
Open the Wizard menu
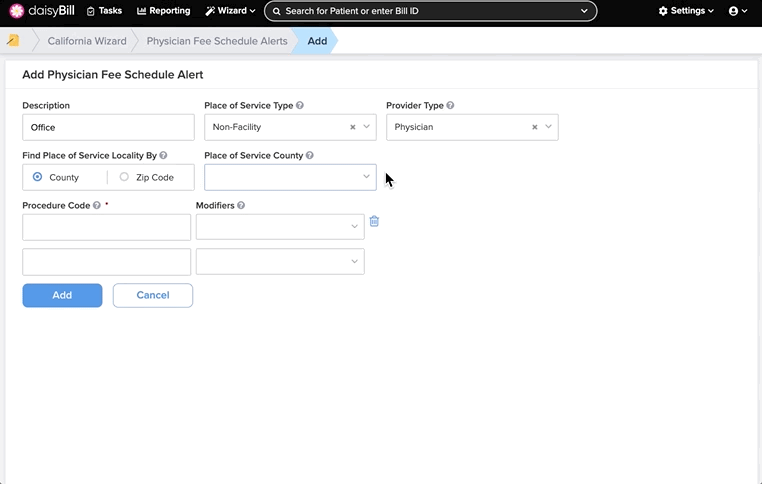point(230,11)
